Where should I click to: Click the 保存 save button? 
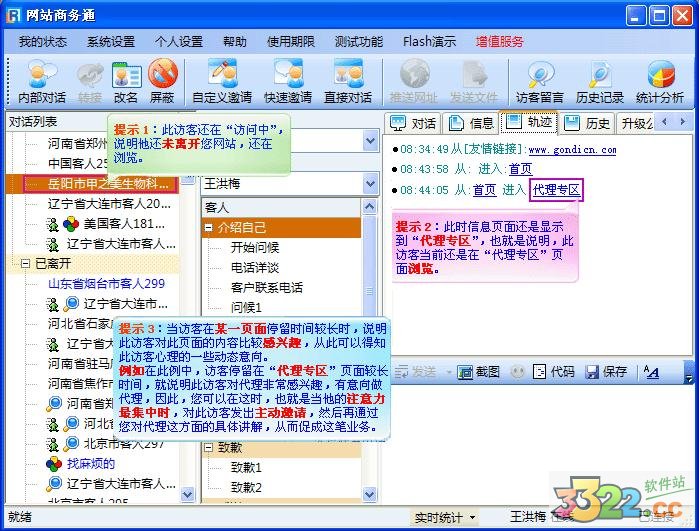607,371
